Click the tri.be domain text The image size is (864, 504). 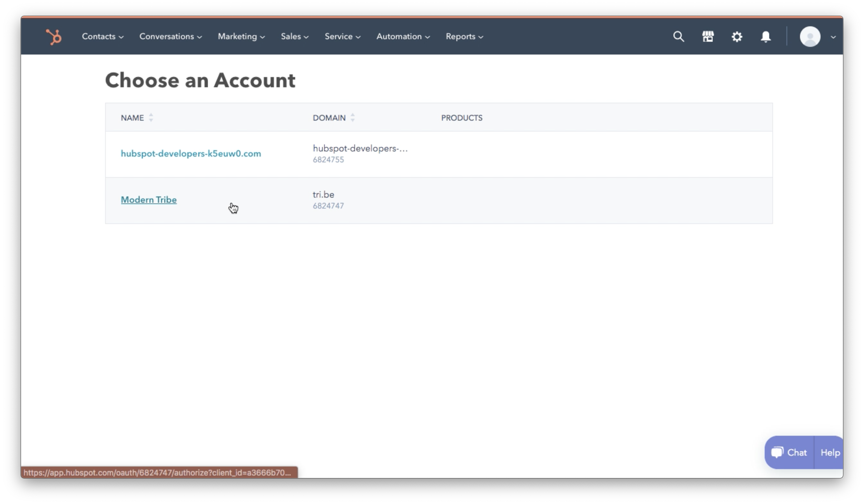(x=323, y=194)
